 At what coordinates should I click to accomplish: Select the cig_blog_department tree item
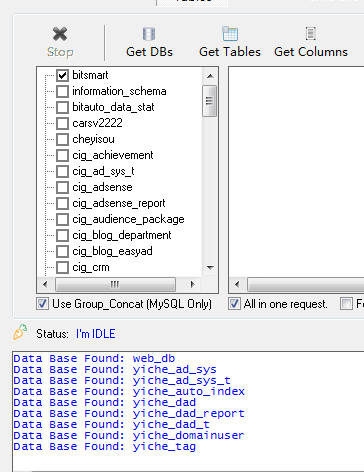122,235
